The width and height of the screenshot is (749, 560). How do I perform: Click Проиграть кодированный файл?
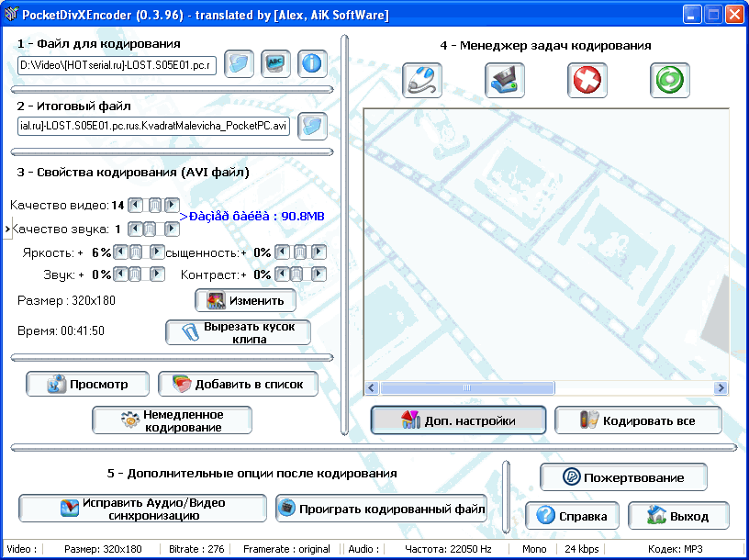382,509
